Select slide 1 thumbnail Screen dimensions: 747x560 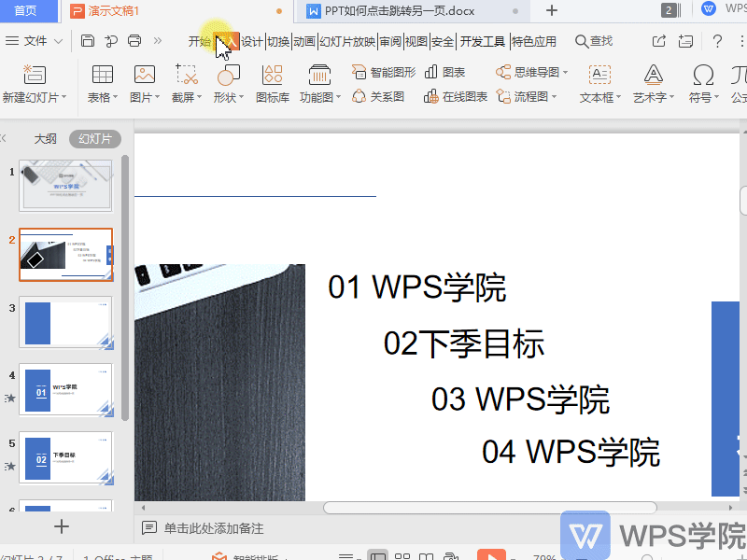(65, 186)
